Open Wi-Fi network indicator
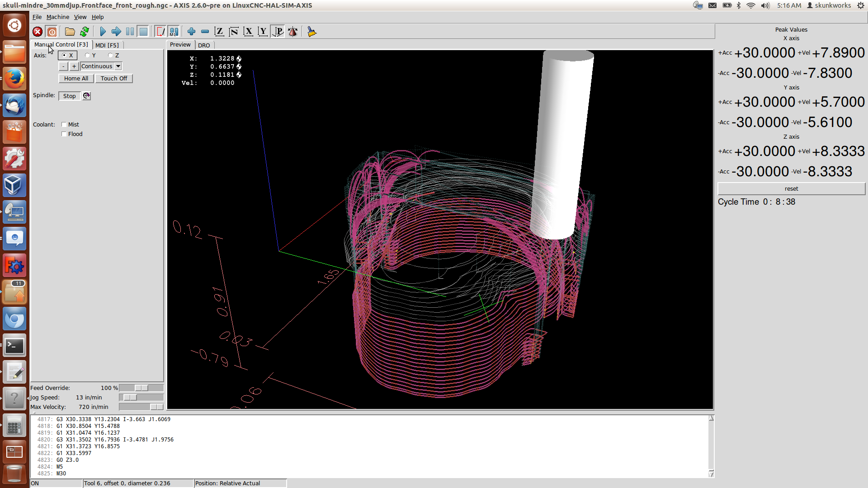868x488 pixels. coord(751,5)
